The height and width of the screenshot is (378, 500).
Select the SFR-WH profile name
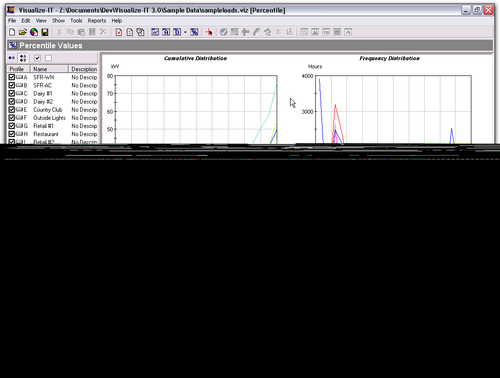tap(44, 77)
